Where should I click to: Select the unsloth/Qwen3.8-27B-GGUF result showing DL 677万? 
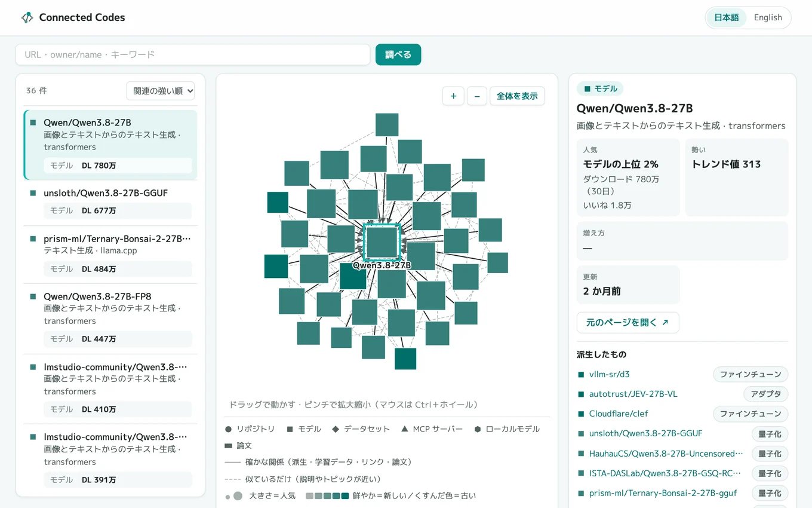pyautogui.click(x=110, y=203)
